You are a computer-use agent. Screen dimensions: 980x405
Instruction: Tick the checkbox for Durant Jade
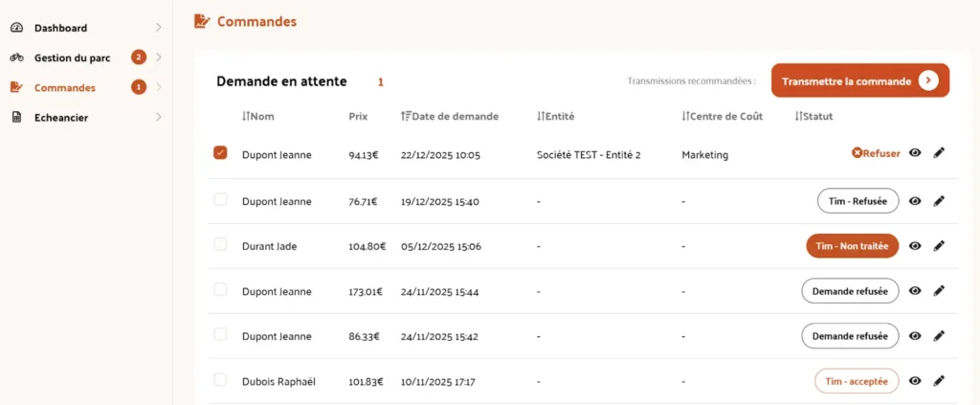coord(220,244)
